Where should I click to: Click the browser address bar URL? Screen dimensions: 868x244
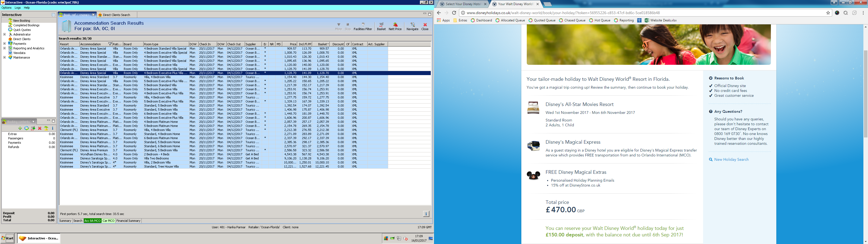563,13
